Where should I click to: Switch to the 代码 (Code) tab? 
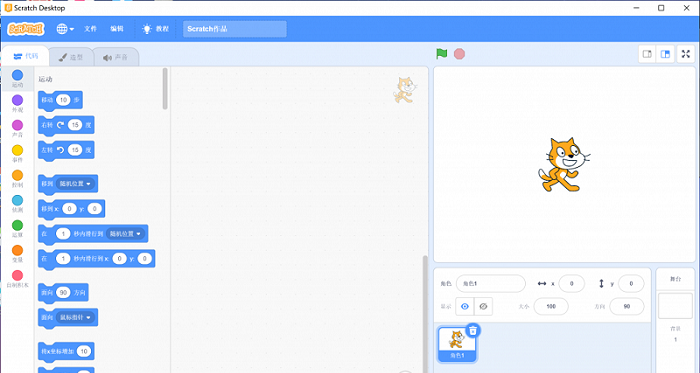pos(26,56)
